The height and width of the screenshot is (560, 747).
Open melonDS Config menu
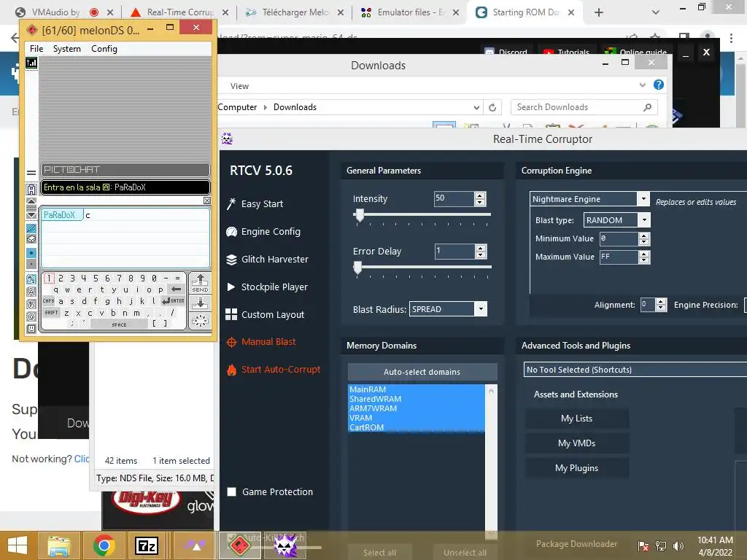pyautogui.click(x=104, y=49)
